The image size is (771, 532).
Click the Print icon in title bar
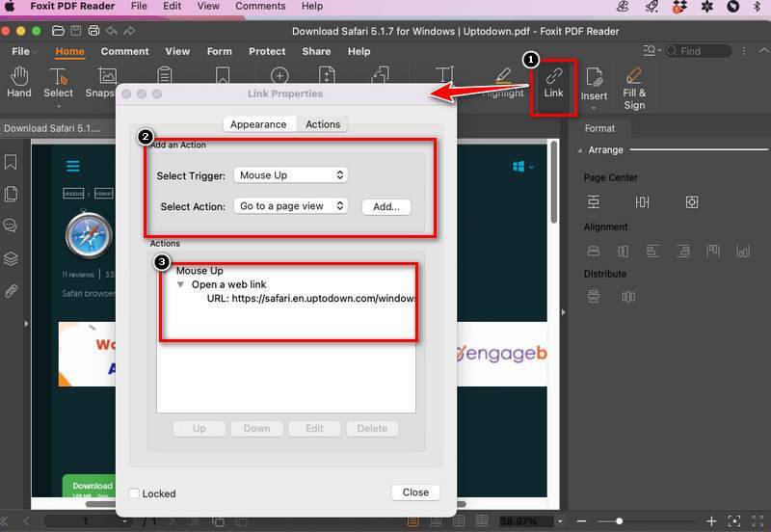click(93, 31)
